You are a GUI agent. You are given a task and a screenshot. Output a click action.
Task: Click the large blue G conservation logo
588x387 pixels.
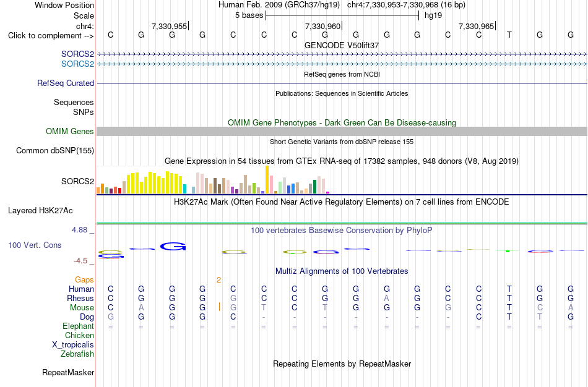(173, 247)
